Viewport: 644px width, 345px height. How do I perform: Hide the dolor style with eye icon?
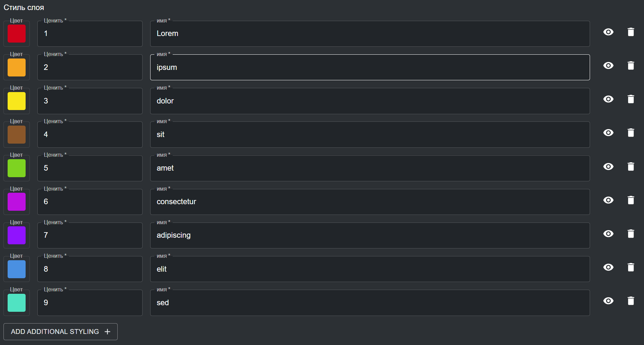coord(608,99)
